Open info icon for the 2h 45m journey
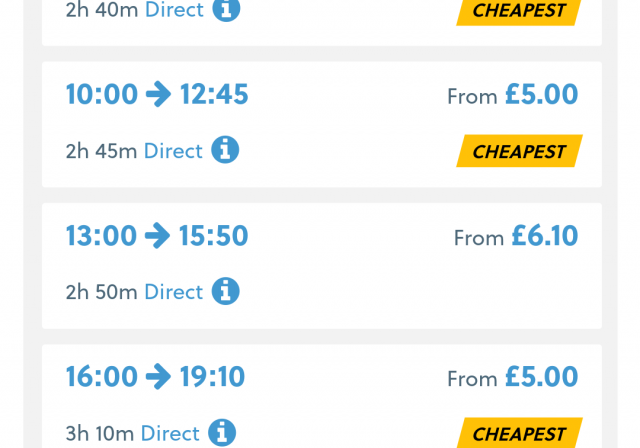The image size is (640, 448). (225, 150)
